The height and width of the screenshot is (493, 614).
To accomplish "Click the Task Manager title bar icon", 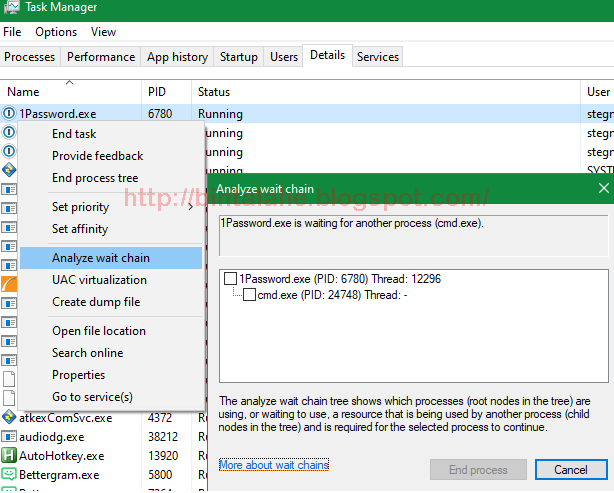I will tap(11, 7).
